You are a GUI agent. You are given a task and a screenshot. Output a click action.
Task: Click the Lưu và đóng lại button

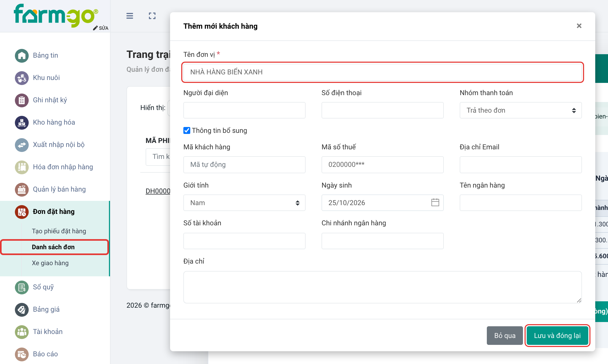coord(557,336)
